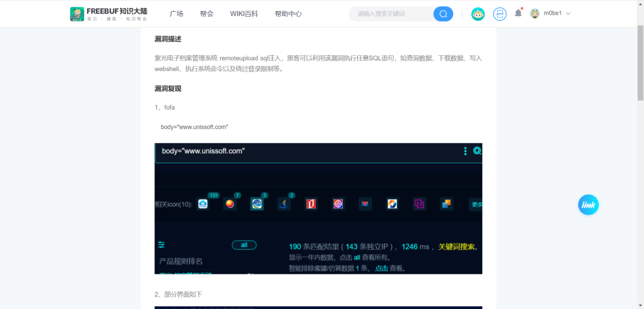Expand the m0be1 account dropdown arrow
The width and height of the screenshot is (644, 309).
click(x=568, y=14)
